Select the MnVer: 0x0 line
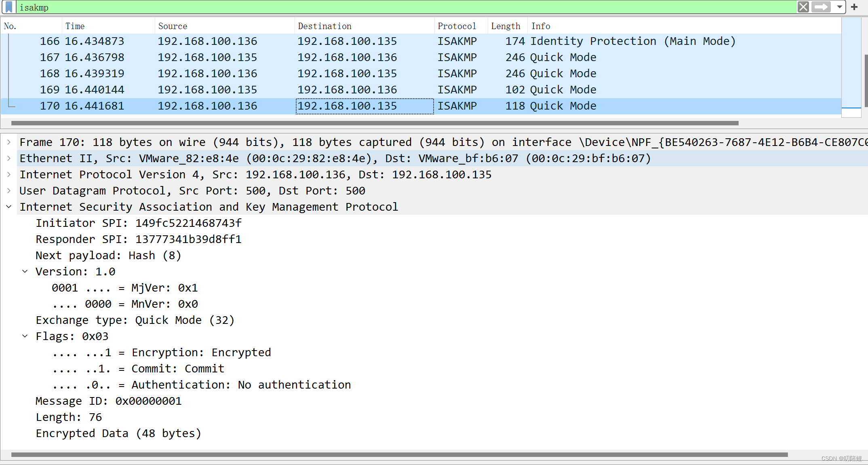This screenshot has width=868, height=465. coord(125,304)
